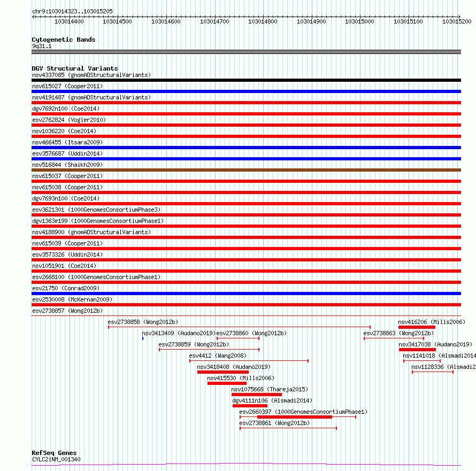Open esv2530008 (McKernan2009) variant label
The height and width of the screenshot is (471, 476).
coord(72,299)
